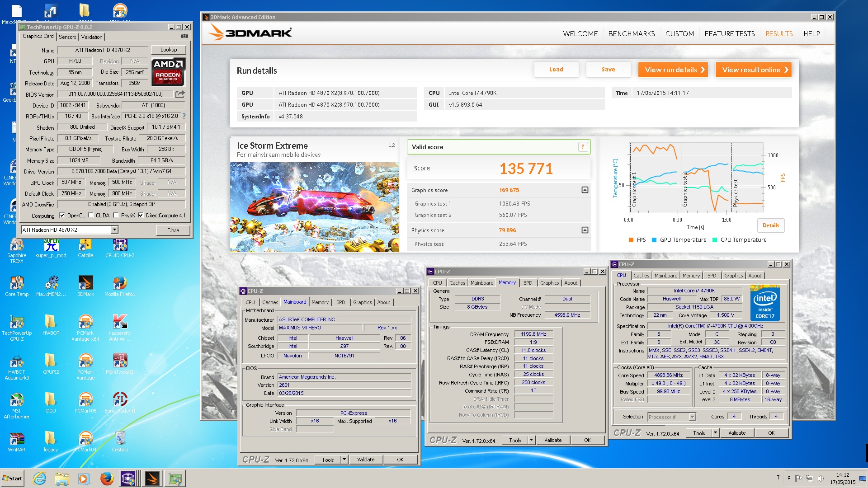
Task: Open Tools dropdown arrow in Mainboard CPU-Z window
Action: point(344,460)
